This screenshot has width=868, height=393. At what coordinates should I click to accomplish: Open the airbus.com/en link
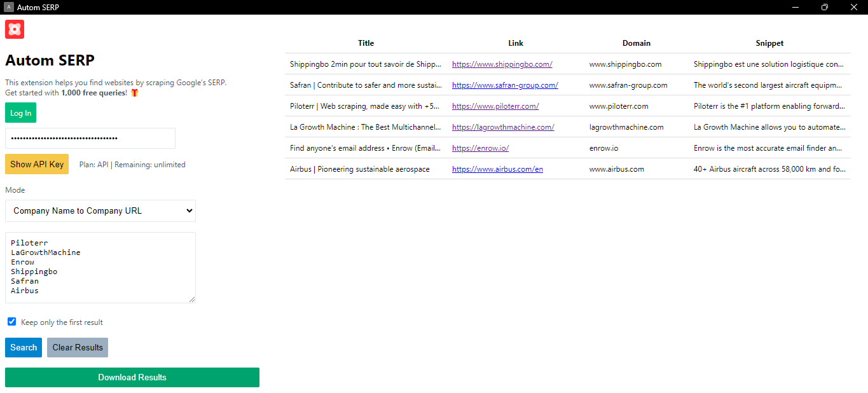point(497,169)
